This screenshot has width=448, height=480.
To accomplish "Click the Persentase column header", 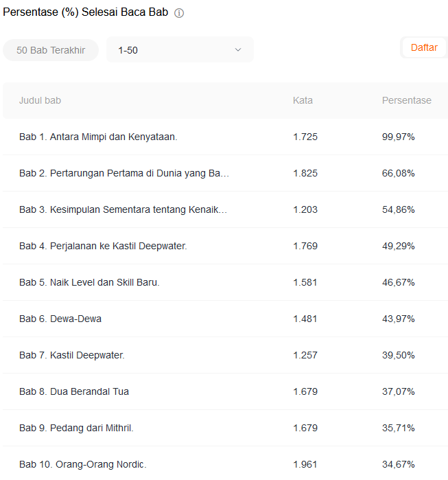I will (x=407, y=100).
